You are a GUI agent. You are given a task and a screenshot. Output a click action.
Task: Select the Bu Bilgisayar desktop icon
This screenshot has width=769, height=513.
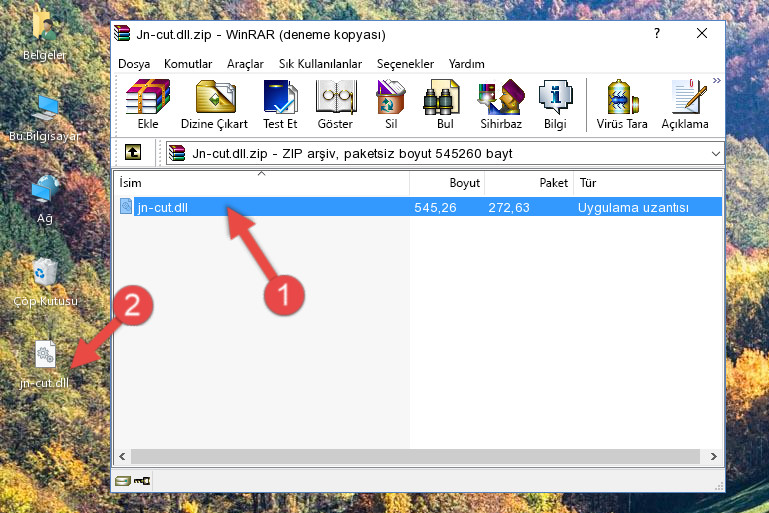(44, 118)
